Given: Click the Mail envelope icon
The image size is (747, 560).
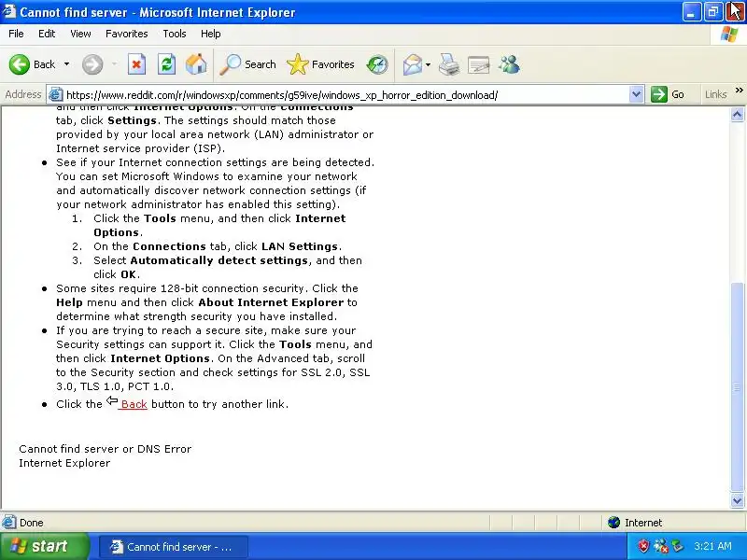Looking at the screenshot, I should coord(413,64).
